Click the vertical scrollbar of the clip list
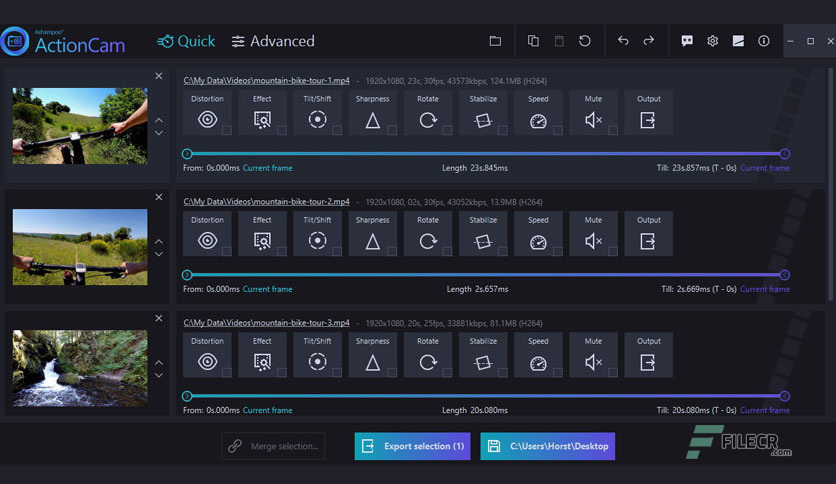 coord(830,184)
